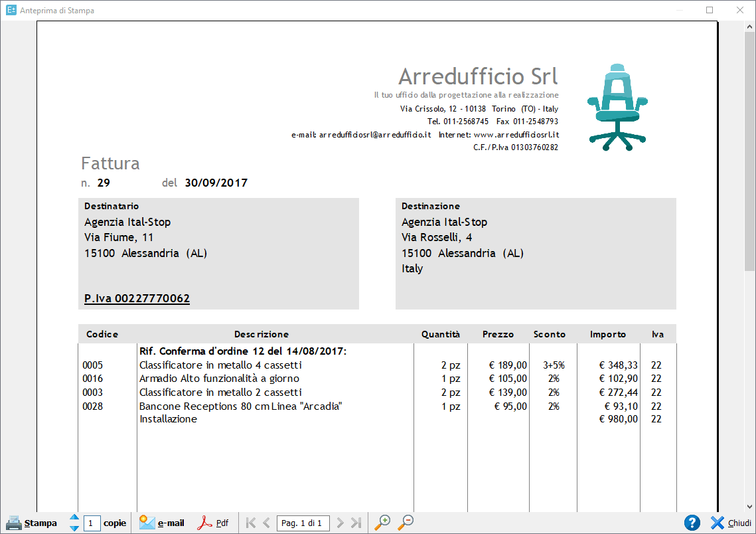Close the preview with the Chiudi button
This screenshot has height=534, width=756.
pyautogui.click(x=731, y=523)
